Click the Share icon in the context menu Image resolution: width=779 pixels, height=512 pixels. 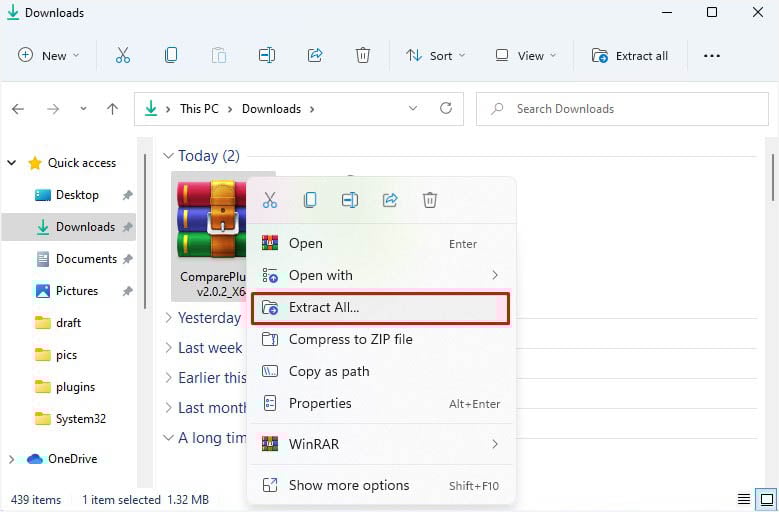[390, 200]
